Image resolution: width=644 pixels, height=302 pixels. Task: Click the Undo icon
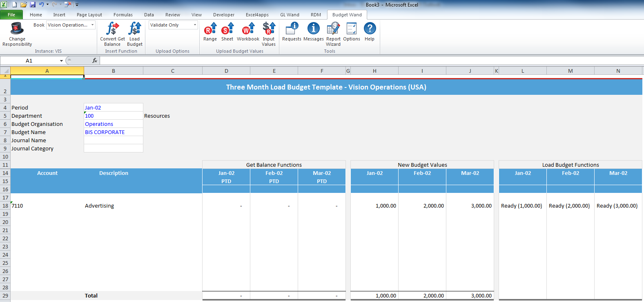[x=41, y=4]
